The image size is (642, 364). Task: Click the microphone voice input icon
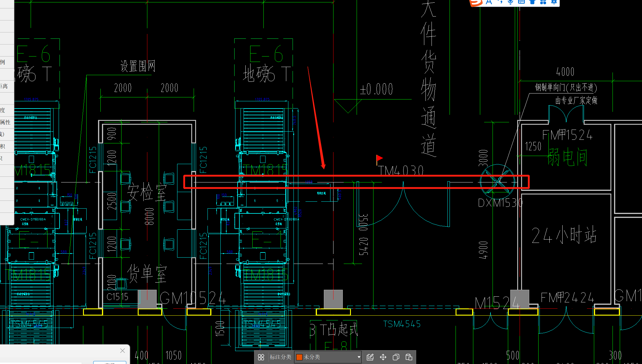pos(510,2)
